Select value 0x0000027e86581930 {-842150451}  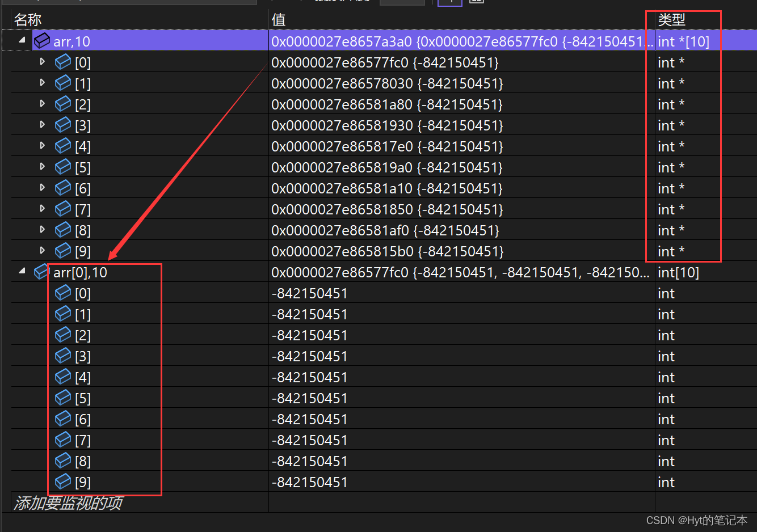387,125
